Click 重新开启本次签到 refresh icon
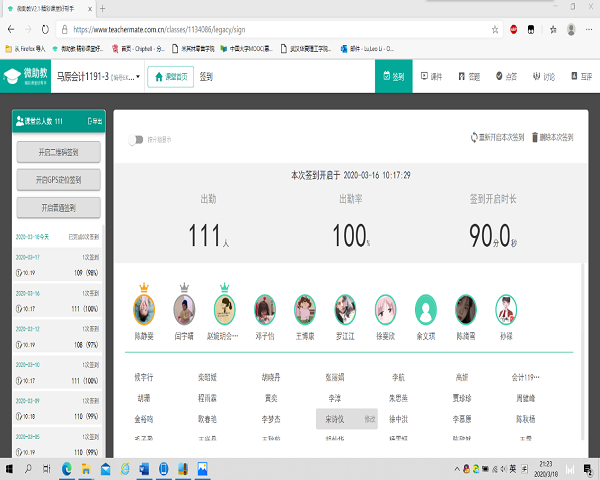Screen dimensions: 600x480 coord(473,137)
